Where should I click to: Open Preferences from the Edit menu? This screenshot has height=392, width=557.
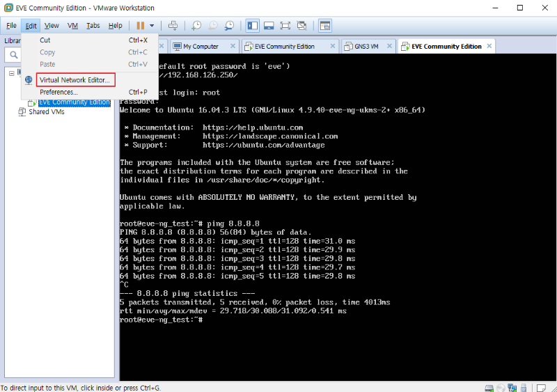(58, 92)
